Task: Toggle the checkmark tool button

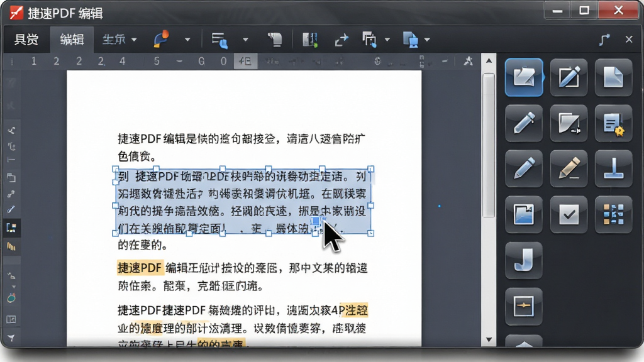Action: click(569, 214)
